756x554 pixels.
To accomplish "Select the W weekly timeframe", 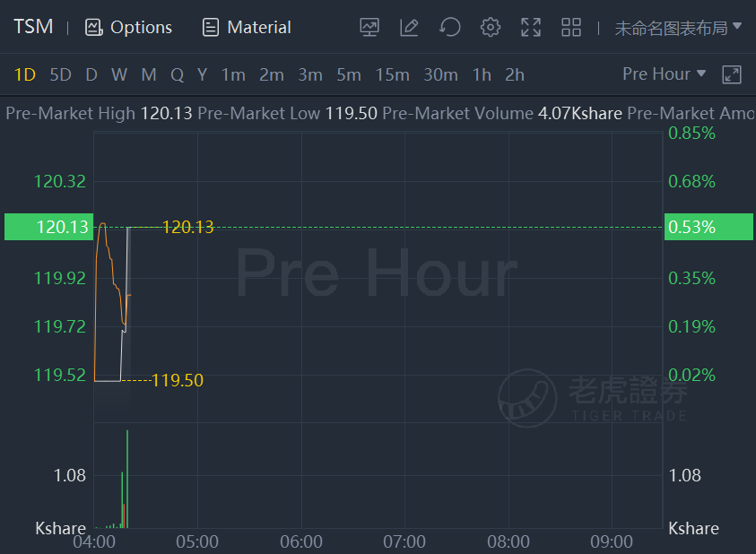I will (x=119, y=74).
